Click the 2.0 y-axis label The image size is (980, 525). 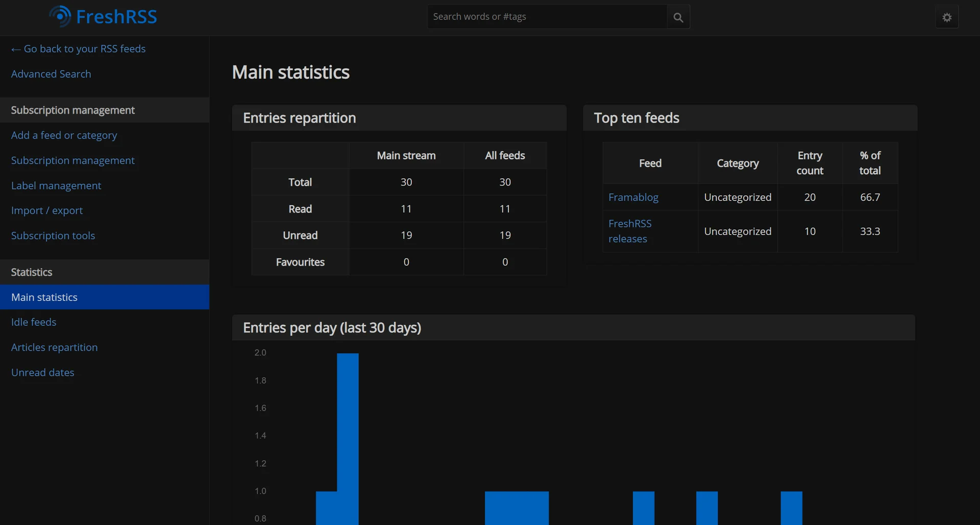pos(260,353)
